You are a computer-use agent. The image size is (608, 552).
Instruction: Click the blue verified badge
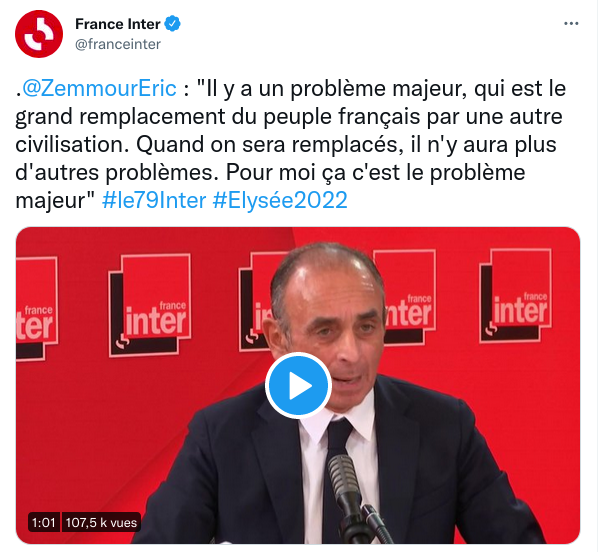(x=172, y=24)
